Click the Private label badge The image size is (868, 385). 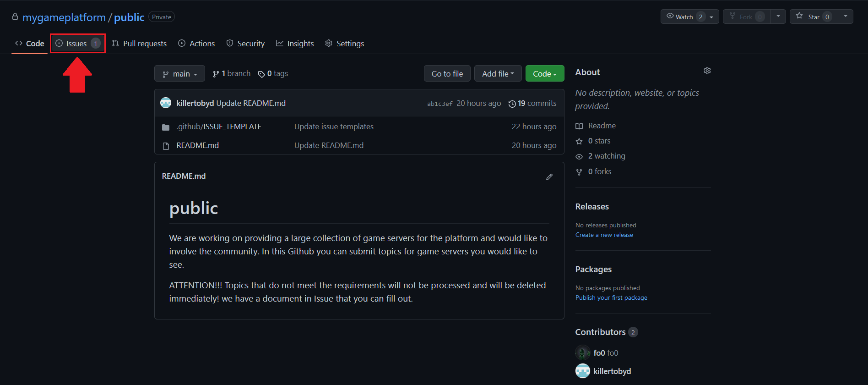[x=162, y=17]
